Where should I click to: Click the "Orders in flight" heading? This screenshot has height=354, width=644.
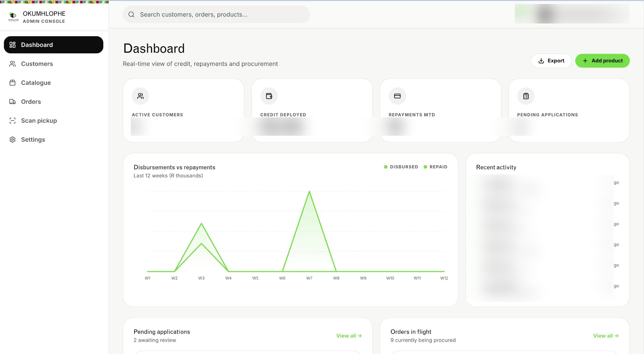411,332
